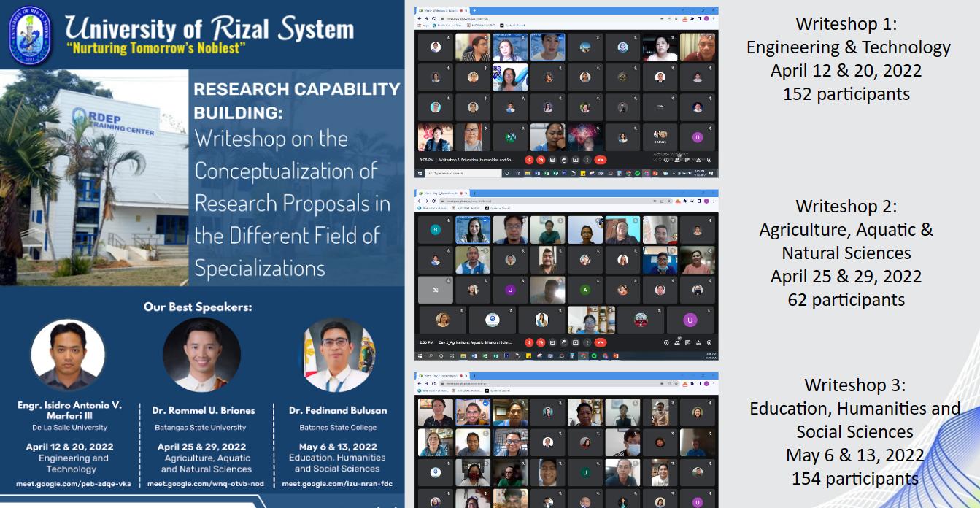
Task: Open Word from taskbar below Day 2 Agriculture Meet
Action: 474,355
